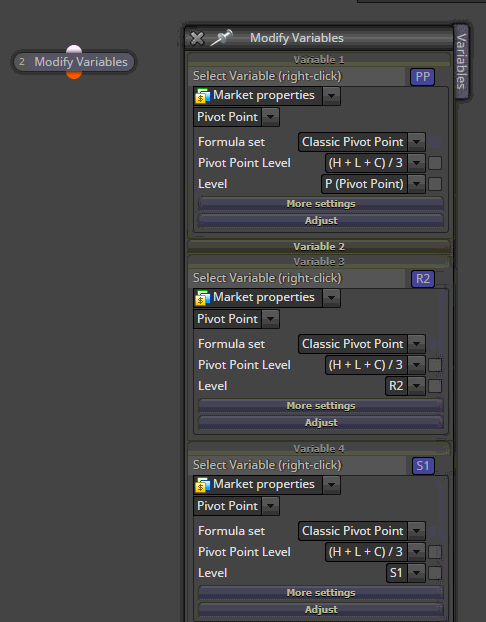Image resolution: width=486 pixels, height=622 pixels.
Task: Open Formula set dropdown in Variable 1
Action: pyautogui.click(x=417, y=142)
